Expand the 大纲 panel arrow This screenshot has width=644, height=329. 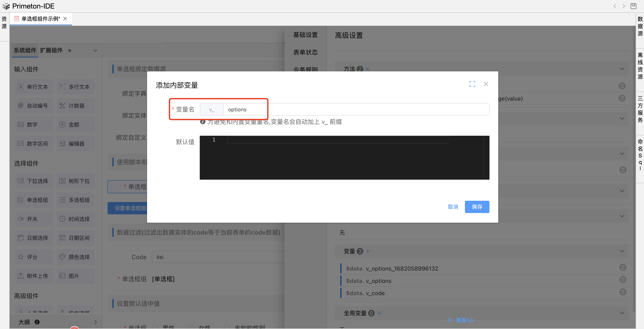pos(95,322)
